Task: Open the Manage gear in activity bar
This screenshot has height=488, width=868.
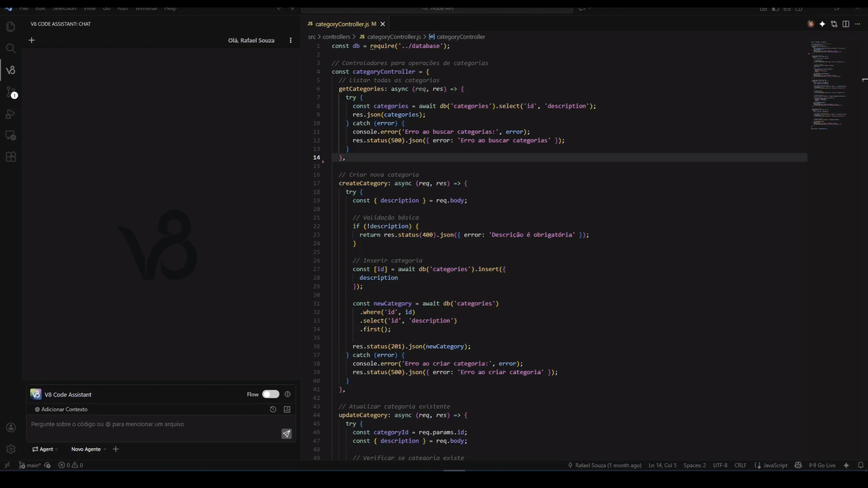Action: [x=10, y=449]
